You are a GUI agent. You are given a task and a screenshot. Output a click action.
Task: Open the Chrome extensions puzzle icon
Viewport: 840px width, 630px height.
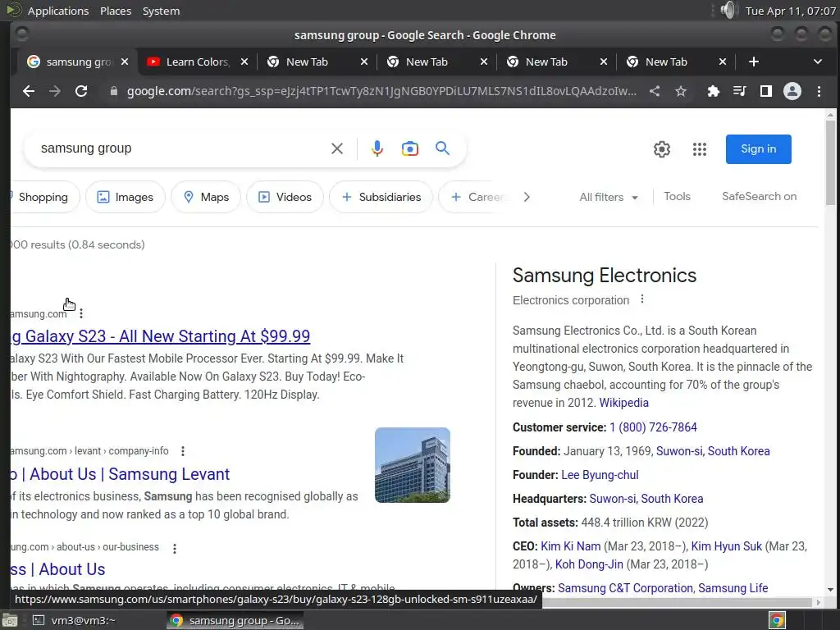tap(713, 91)
